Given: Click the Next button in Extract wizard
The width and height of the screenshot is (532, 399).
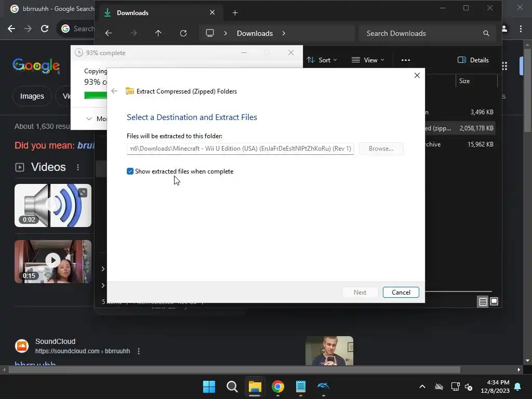Looking at the screenshot, I should pyautogui.click(x=360, y=292).
